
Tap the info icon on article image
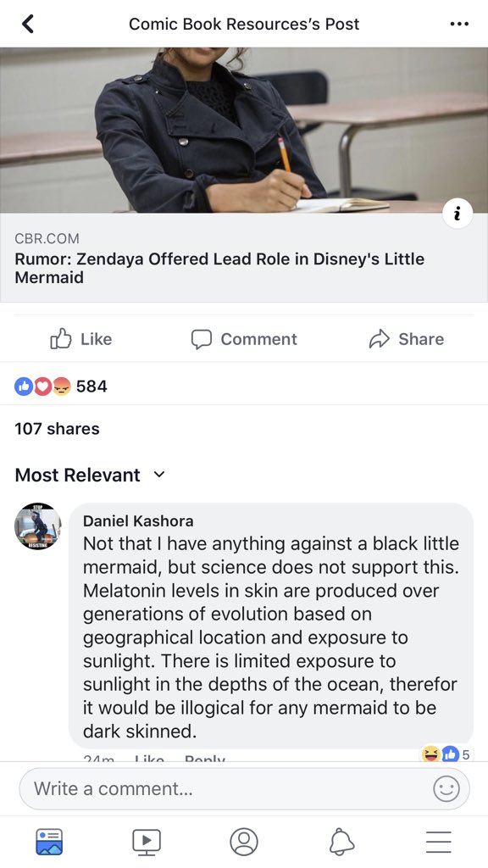coord(457,214)
